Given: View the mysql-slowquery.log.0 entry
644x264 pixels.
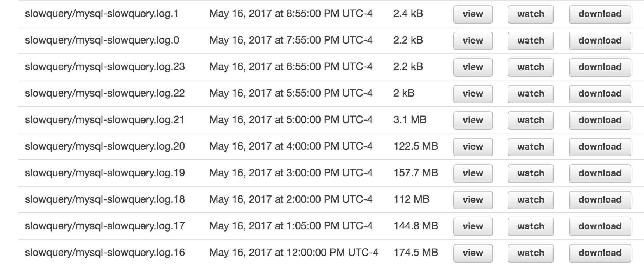Looking at the screenshot, I should (473, 41).
